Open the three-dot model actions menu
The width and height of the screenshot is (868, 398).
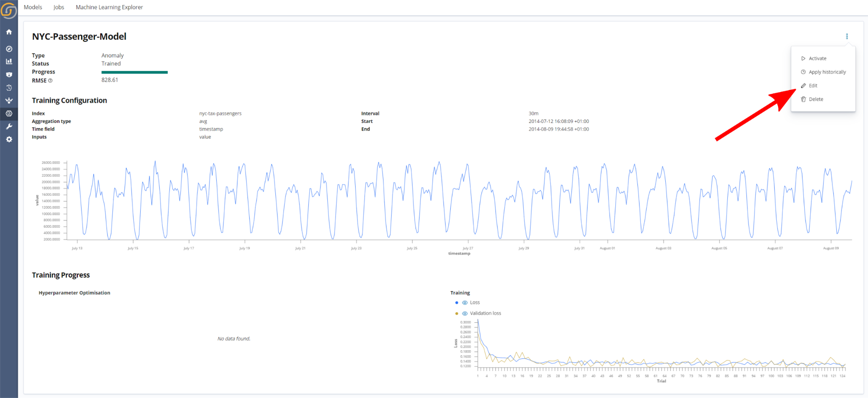(x=847, y=36)
